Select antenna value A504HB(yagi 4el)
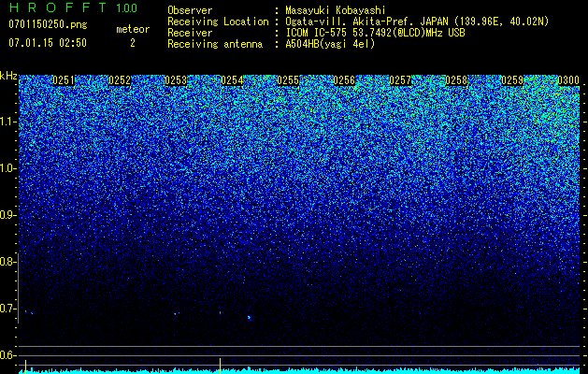 330,44
